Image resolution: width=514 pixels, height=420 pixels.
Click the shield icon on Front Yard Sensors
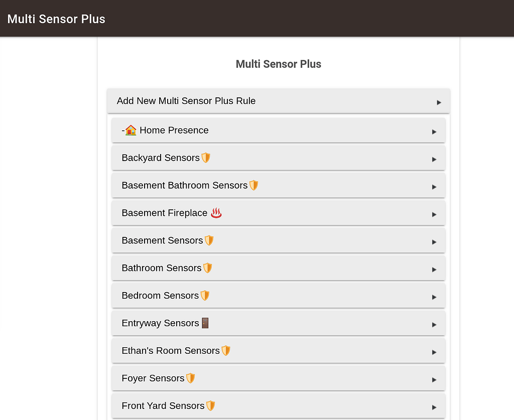(x=209, y=405)
